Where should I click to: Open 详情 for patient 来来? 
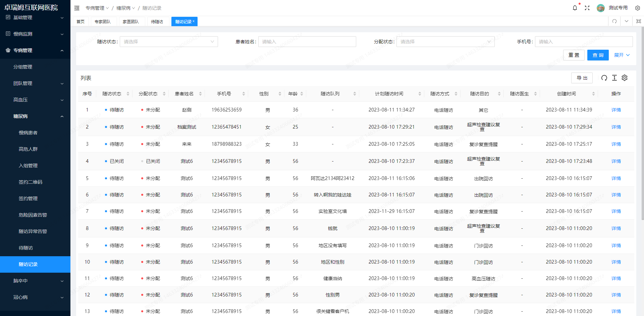point(616,144)
